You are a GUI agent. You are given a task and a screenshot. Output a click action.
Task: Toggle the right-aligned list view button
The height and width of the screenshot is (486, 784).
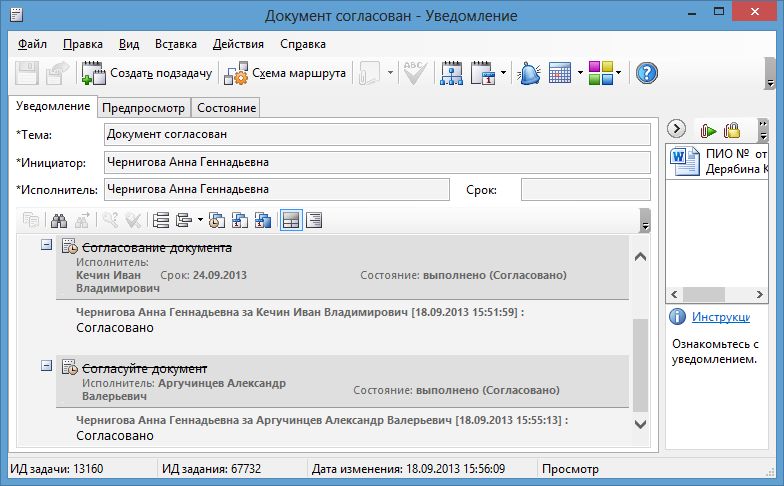pos(314,220)
